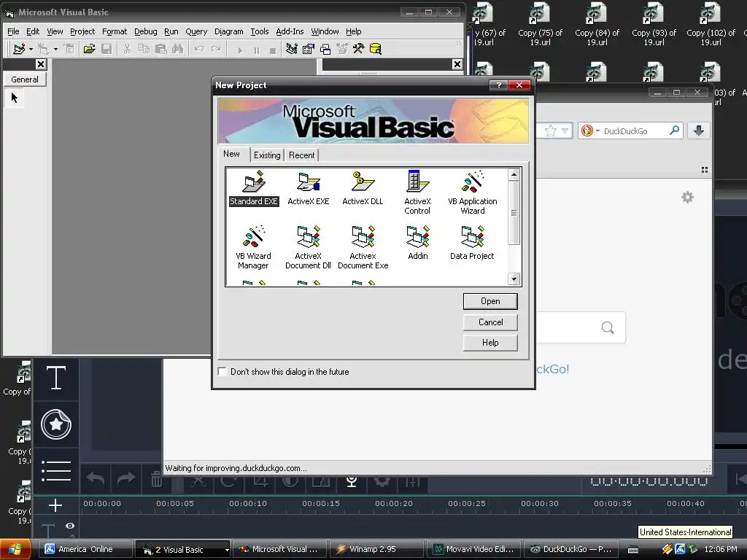747x560 pixels.
Task: Click the Movavi list menu icon
Action: (x=55, y=470)
